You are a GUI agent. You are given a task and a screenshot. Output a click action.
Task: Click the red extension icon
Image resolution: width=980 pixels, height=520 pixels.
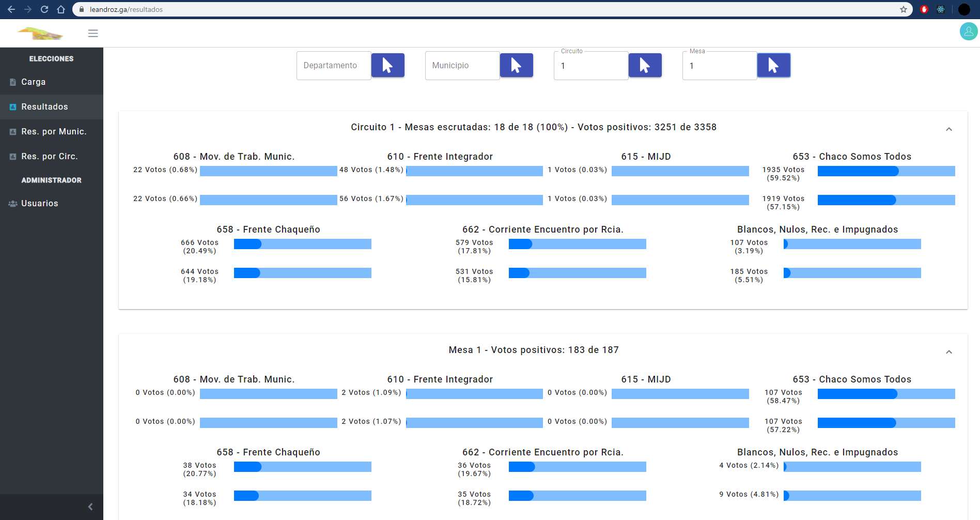pos(924,9)
